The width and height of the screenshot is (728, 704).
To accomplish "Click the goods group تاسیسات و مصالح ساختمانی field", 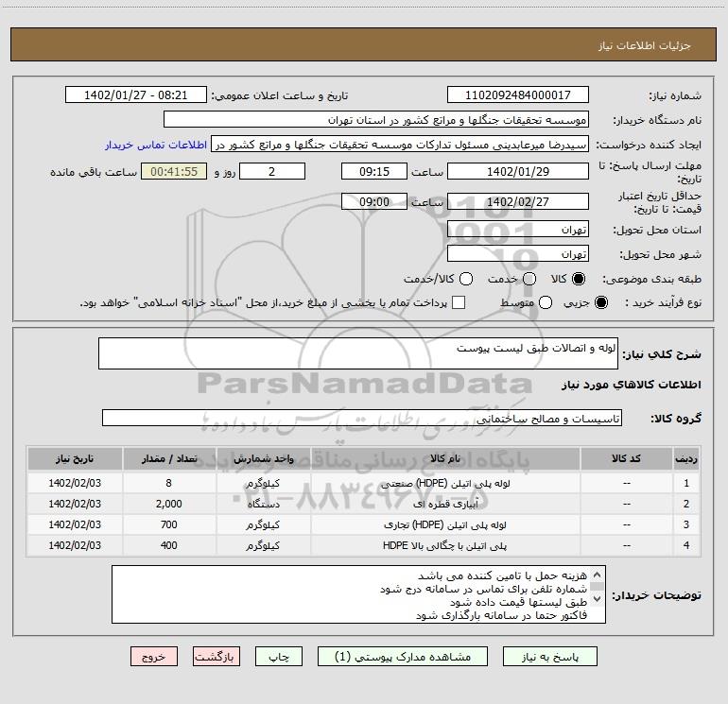I will (x=362, y=418).
